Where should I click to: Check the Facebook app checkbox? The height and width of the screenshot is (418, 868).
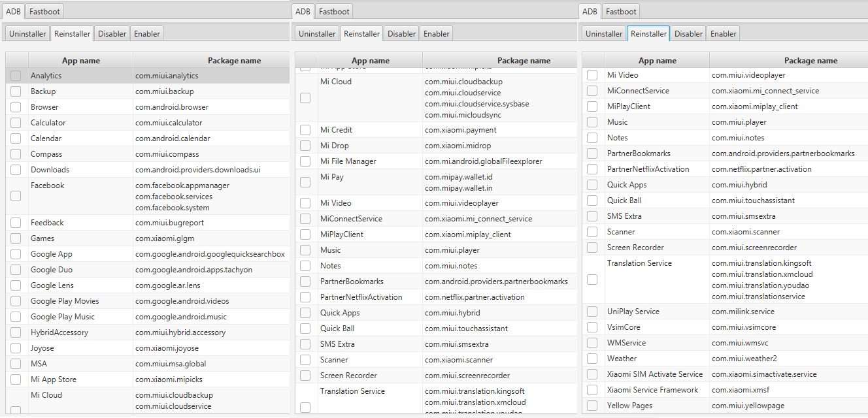coord(16,196)
